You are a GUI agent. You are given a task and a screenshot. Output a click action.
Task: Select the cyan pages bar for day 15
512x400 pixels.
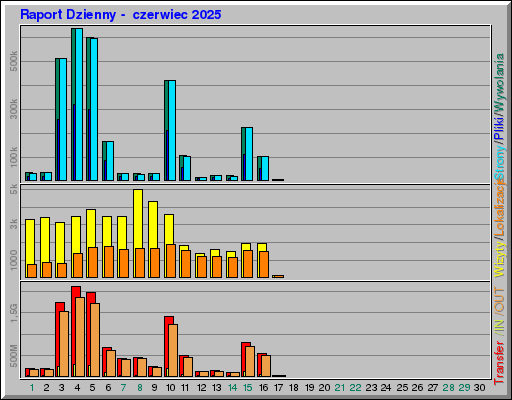(249, 154)
